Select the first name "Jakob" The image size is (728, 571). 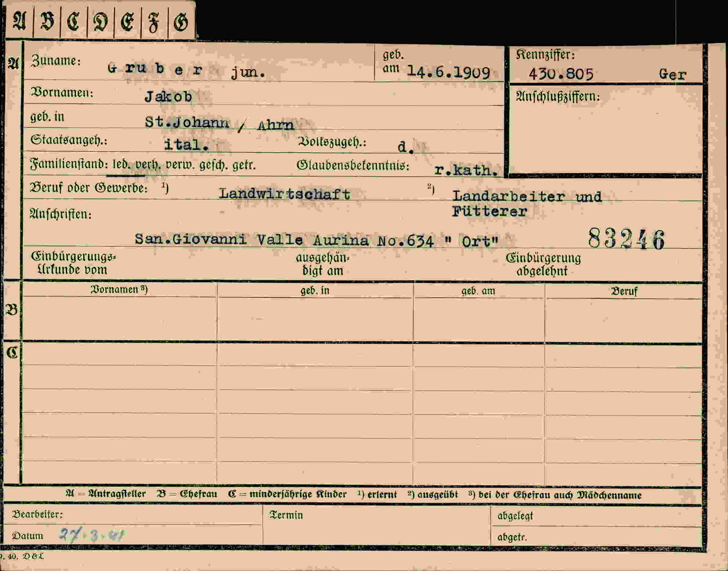[x=168, y=97]
